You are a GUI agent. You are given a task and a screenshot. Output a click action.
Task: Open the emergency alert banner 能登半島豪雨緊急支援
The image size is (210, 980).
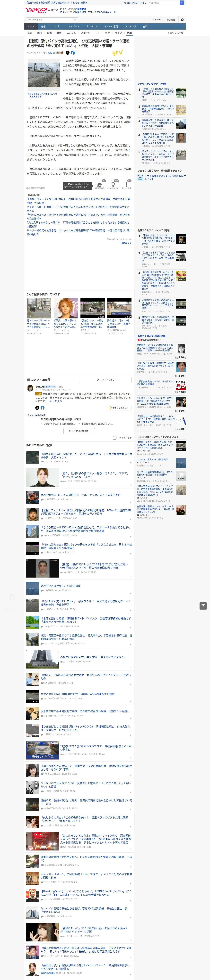(56, 3)
